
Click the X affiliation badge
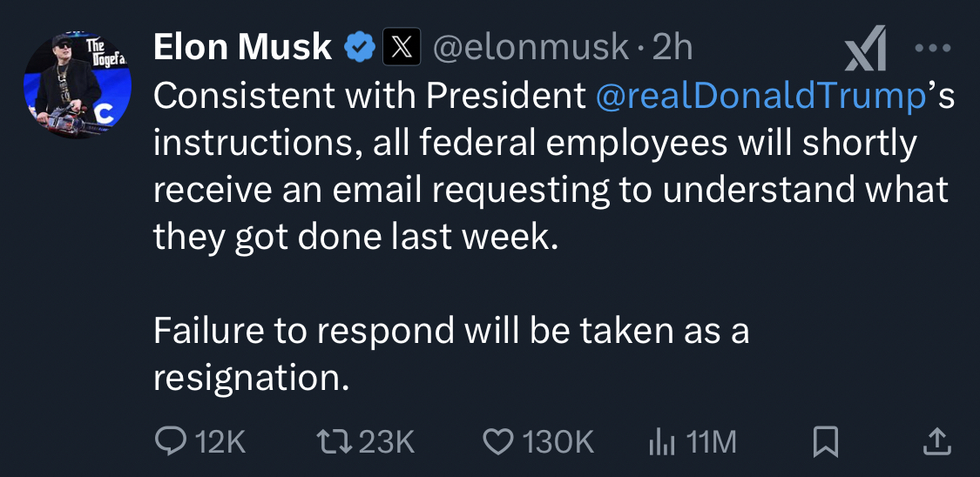(402, 48)
